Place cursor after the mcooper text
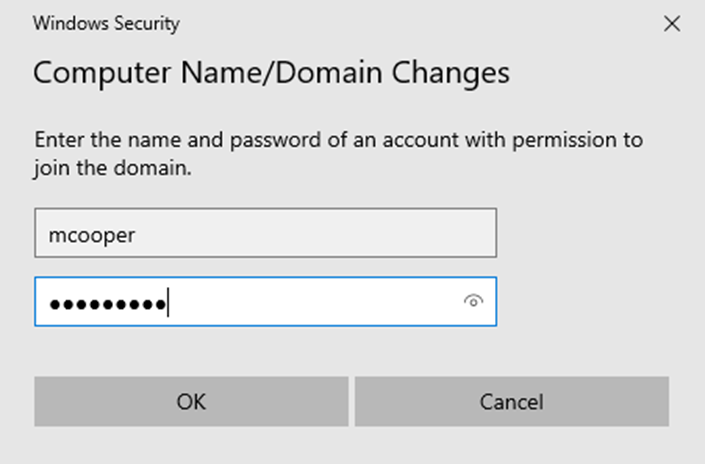The image size is (705, 464). [x=136, y=235]
